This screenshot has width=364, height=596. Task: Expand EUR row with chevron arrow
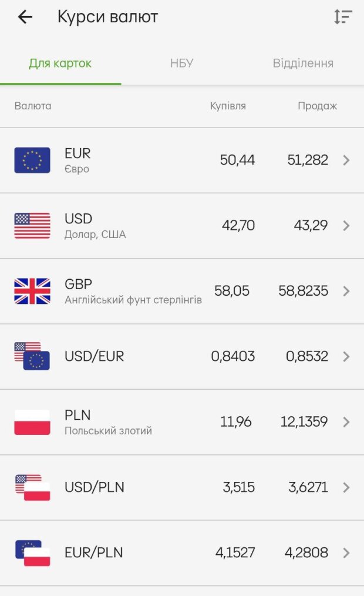click(x=346, y=160)
